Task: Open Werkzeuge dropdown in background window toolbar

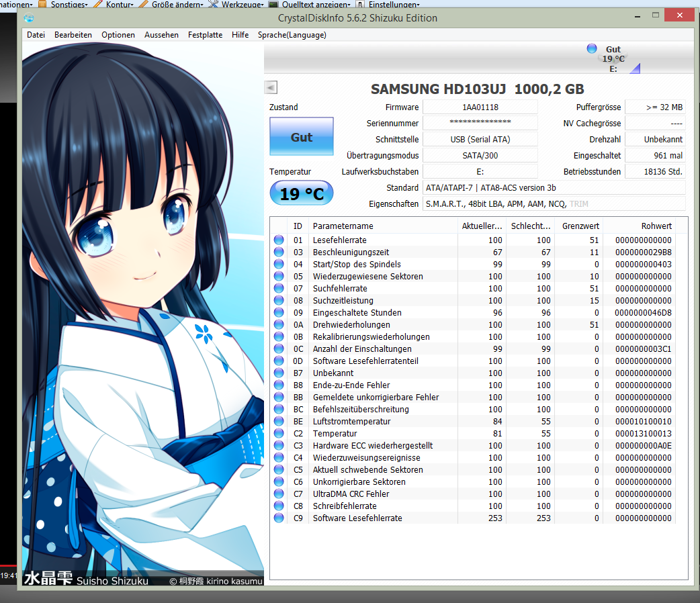Action: tap(236, 4)
